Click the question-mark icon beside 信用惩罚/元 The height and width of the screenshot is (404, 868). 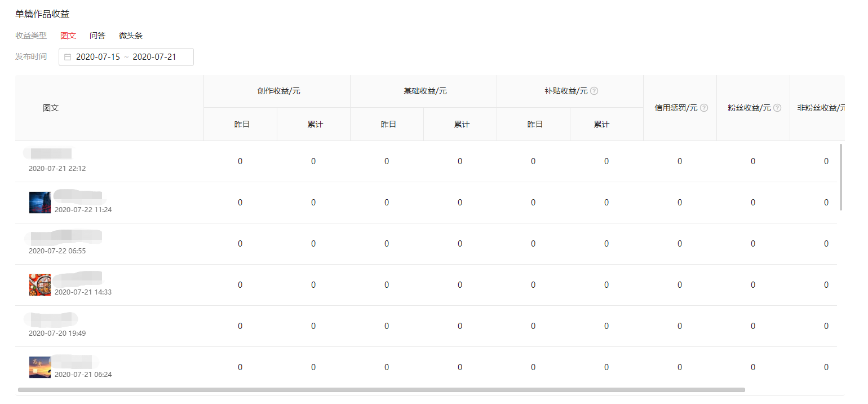coord(703,108)
